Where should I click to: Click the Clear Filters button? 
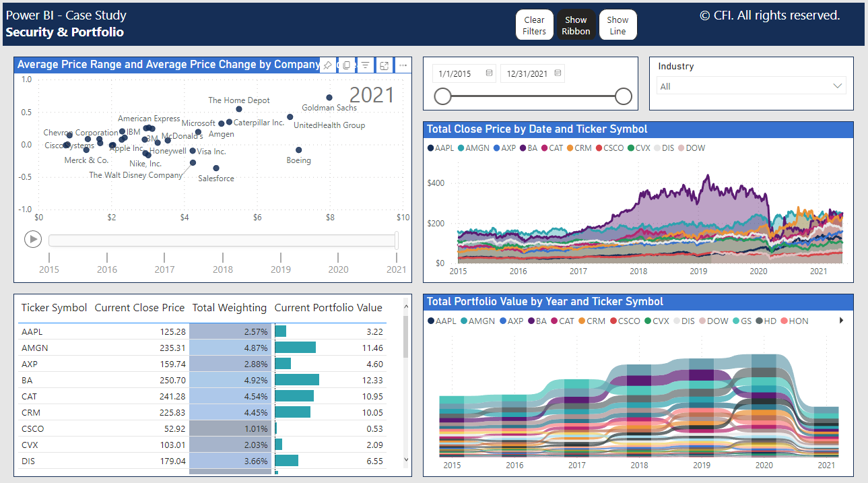(534, 26)
